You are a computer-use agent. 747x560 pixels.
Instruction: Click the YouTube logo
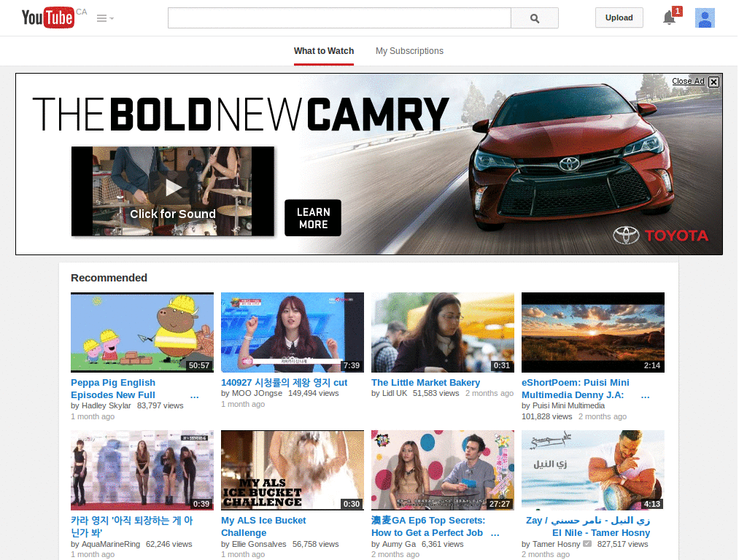coord(47,17)
